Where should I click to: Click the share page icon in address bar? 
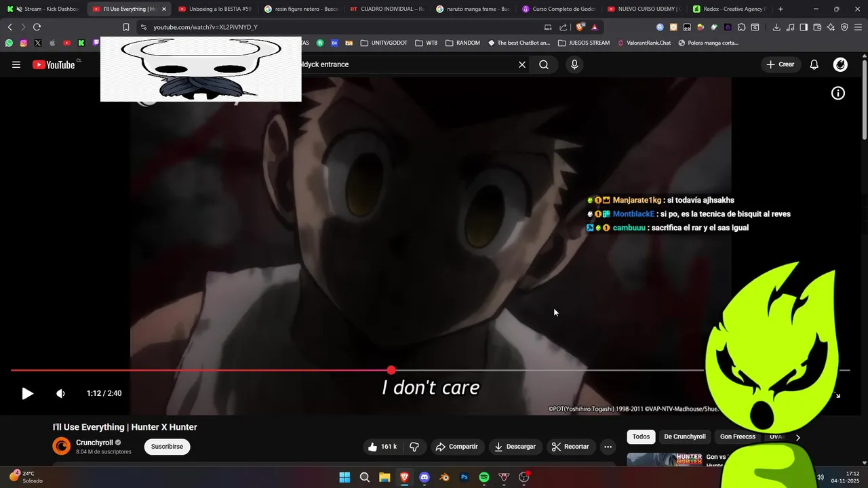563,27
